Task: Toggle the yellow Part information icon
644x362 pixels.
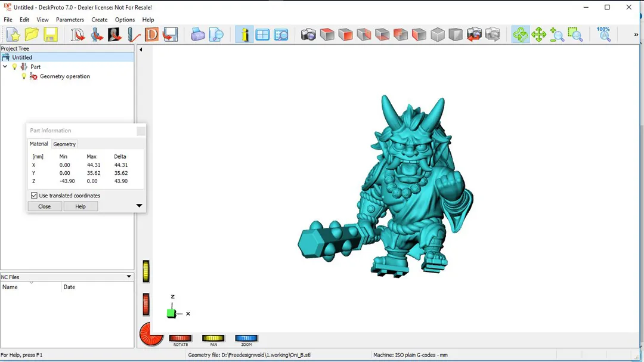Action: pyautogui.click(x=244, y=35)
